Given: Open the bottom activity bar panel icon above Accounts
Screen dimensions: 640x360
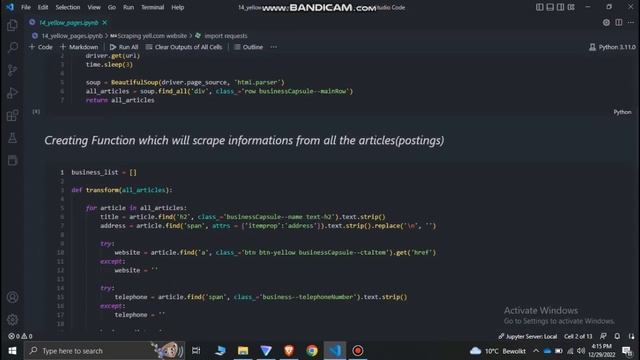Looking at the screenshot, I should (x=12, y=160).
